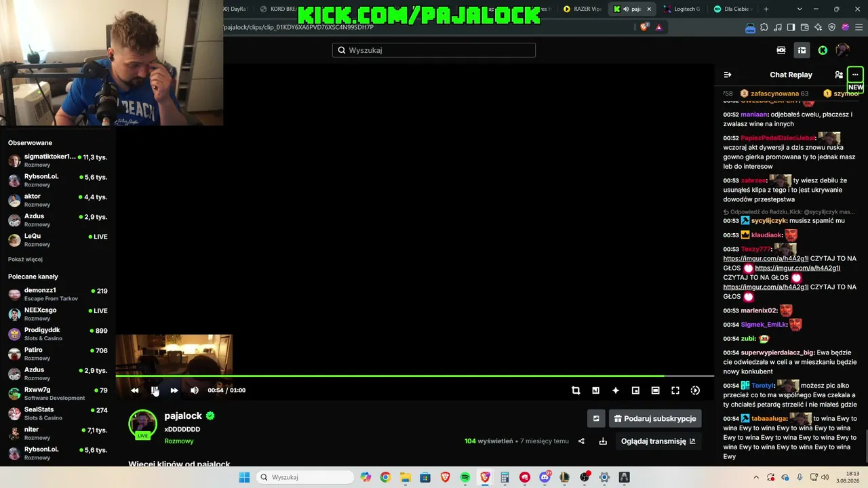Click the share clip icon
This screenshot has height=488, width=868.
point(581,441)
